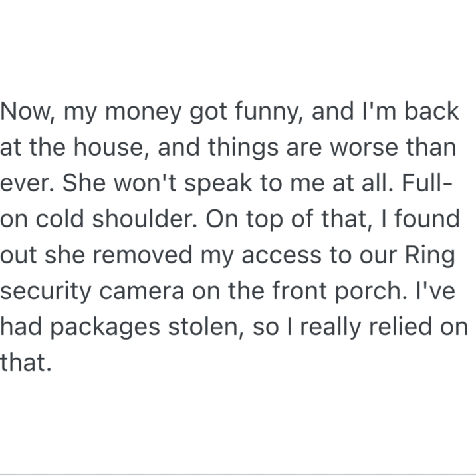
Task: Click the word "money" in the first line
Action: [143, 113]
